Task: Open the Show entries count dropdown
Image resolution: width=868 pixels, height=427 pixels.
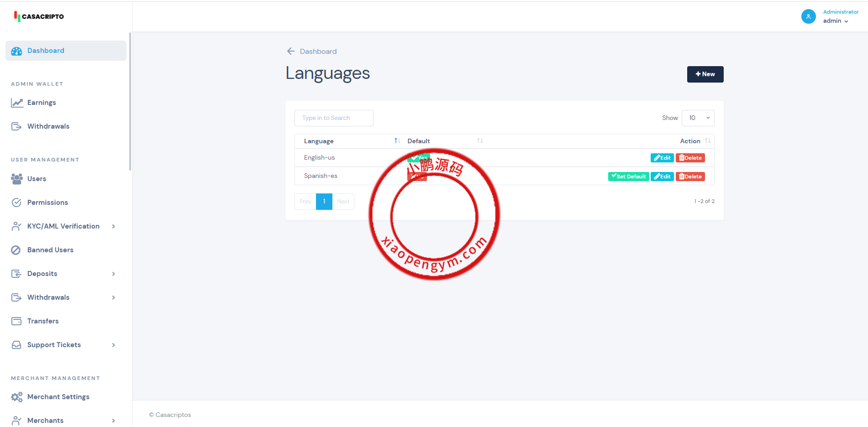Action: point(698,118)
